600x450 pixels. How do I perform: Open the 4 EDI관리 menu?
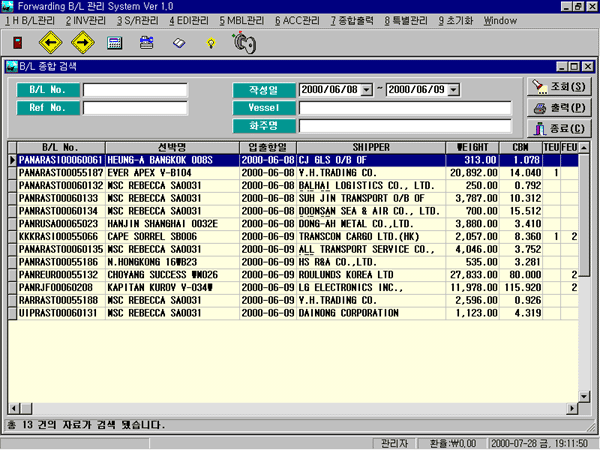[189, 21]
